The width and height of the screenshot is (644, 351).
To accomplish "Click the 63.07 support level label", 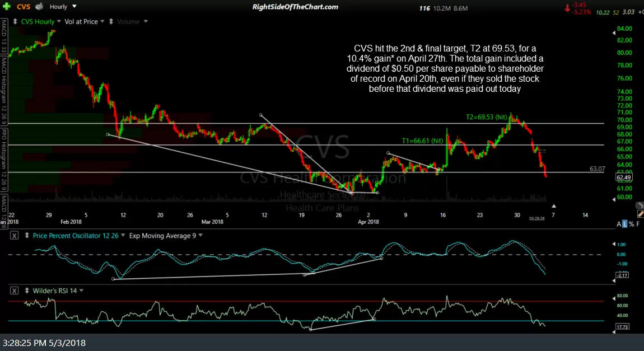I will (597, 169).
